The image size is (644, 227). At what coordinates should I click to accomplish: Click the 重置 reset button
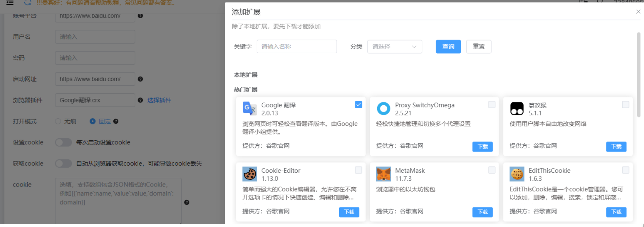(x=478, y=47)
